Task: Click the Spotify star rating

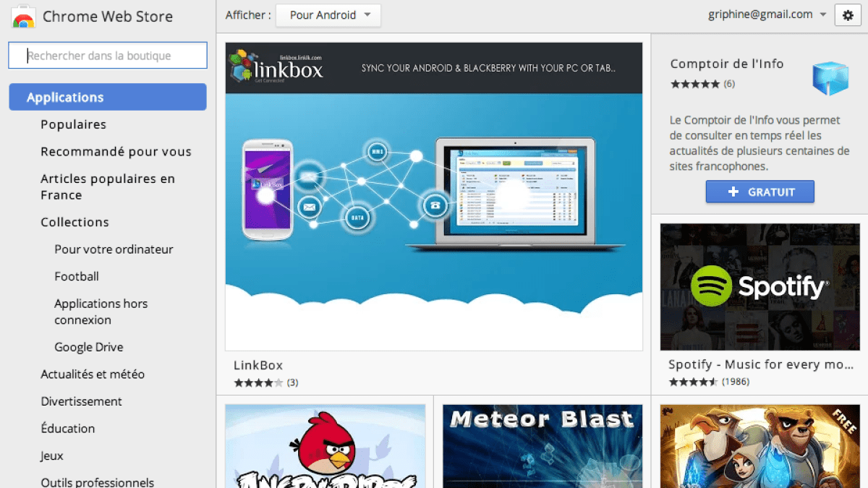Action: tap(693, 382)
